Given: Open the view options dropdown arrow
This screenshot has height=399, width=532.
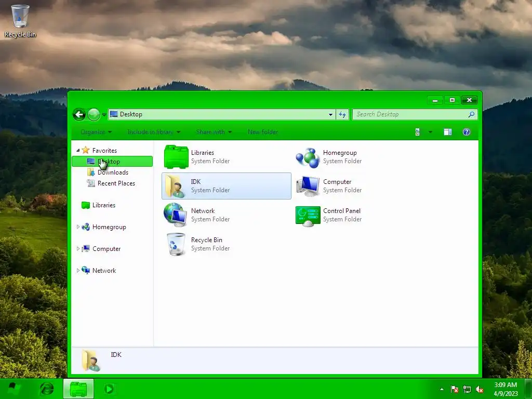Looking at the screenshot, I should coord(430,132).
